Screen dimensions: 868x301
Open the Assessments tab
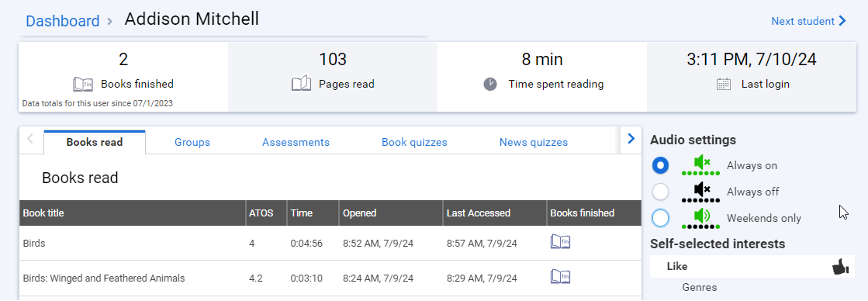coord(296,142)
